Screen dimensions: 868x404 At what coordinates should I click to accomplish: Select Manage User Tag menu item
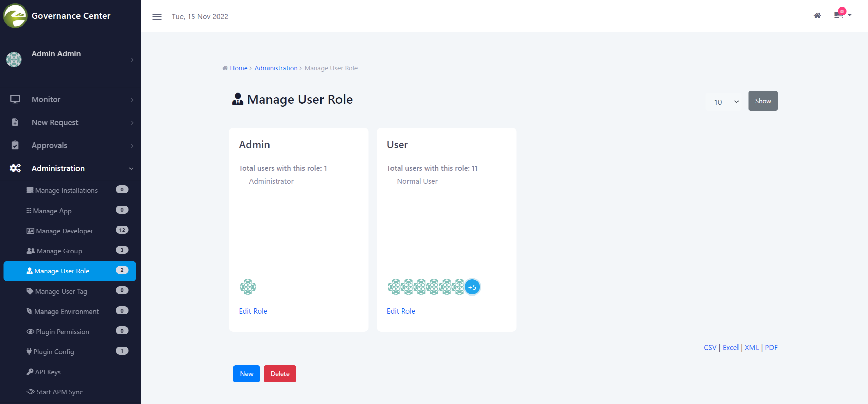pyautogui.click(x=61, y=291)
